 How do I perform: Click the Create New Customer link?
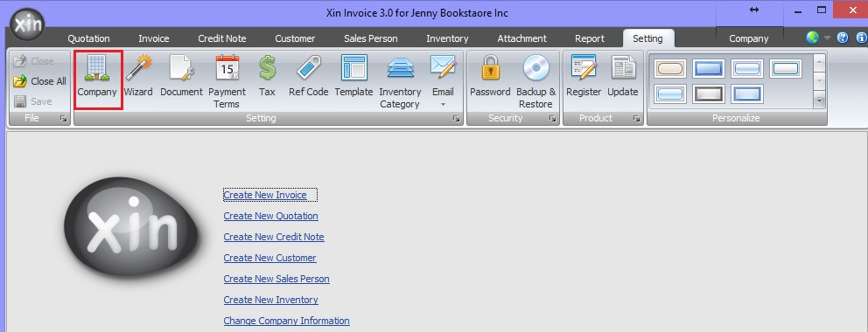(270, 258)
